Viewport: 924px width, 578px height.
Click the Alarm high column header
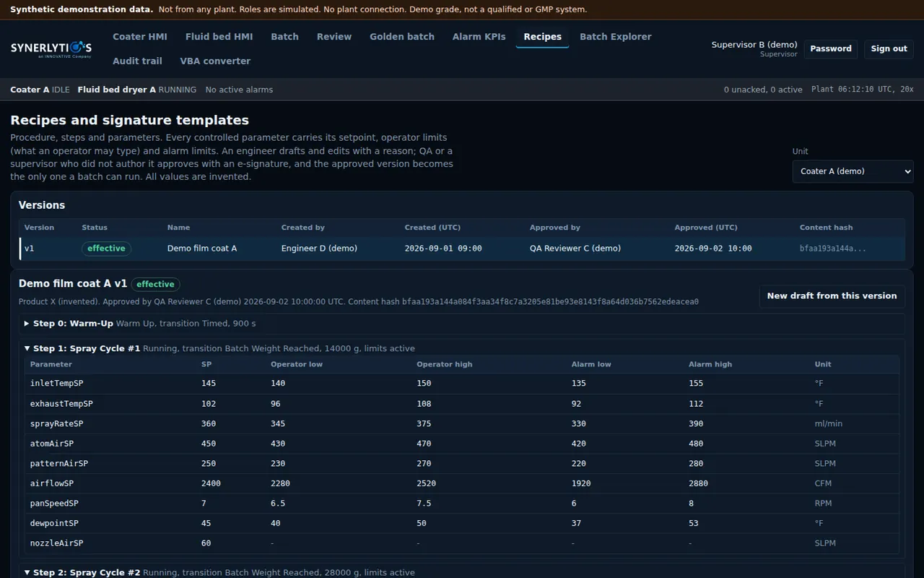click(711, 365)
